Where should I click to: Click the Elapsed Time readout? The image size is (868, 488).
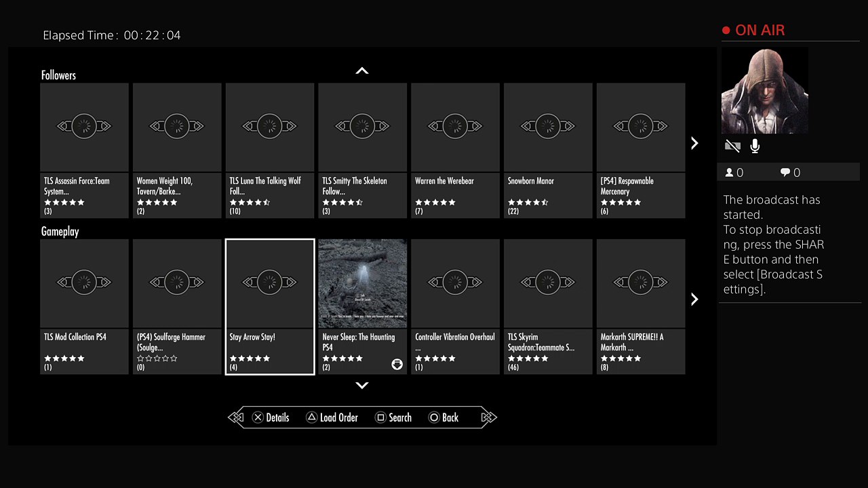pos(112,35)
